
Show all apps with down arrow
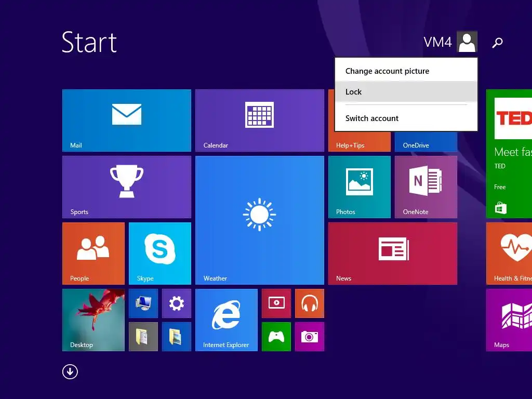pos(70,372)
